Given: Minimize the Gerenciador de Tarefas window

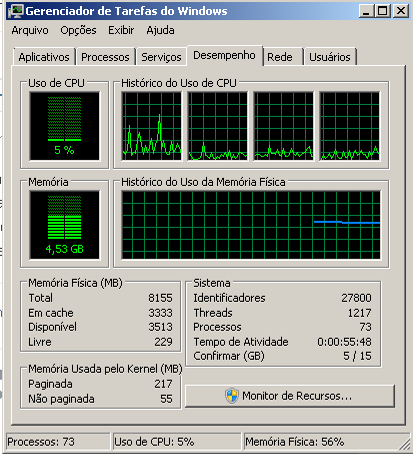Looking at the screenshot, I should click(x=366, y=11).
